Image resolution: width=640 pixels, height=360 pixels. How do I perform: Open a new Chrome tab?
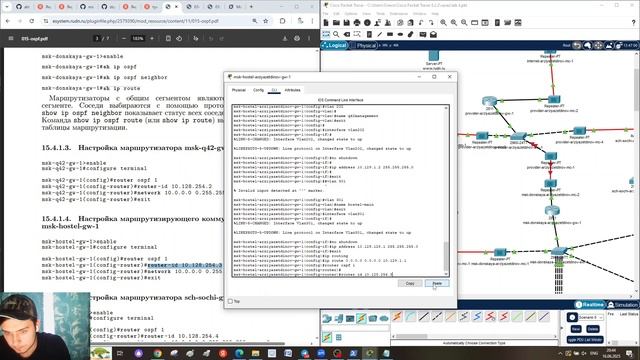pyautogui.click(x=251, y=7)
